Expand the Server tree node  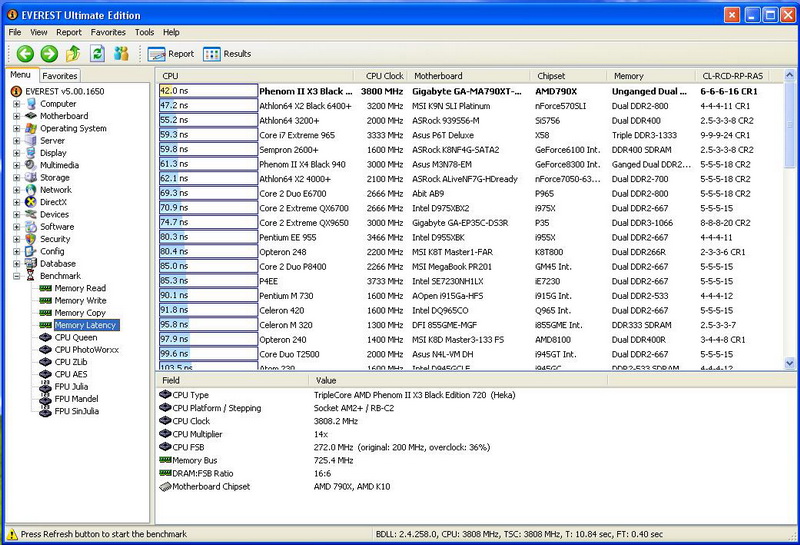[x=16, y=140]
